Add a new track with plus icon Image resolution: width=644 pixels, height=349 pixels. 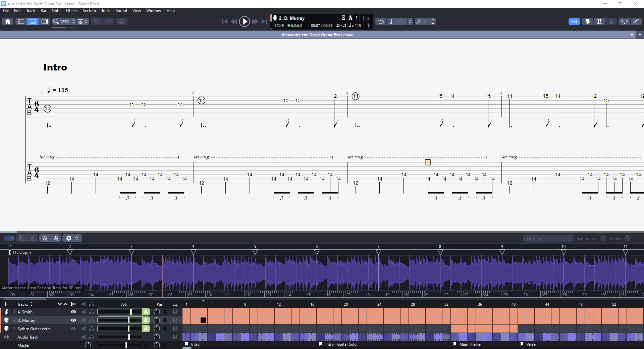tap(6, 304)
